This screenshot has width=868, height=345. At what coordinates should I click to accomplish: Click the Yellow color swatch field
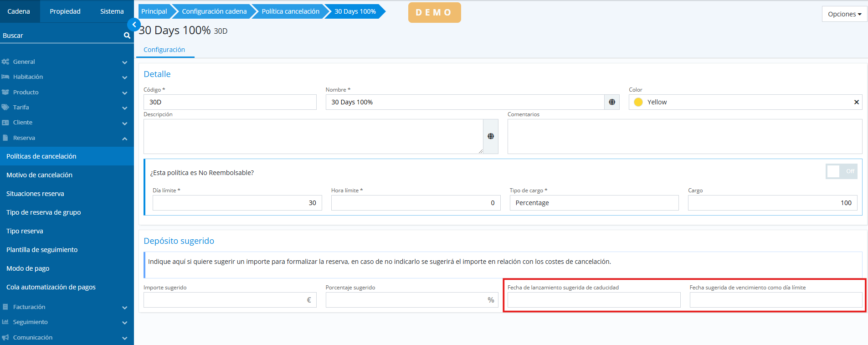tap(740, 102)
